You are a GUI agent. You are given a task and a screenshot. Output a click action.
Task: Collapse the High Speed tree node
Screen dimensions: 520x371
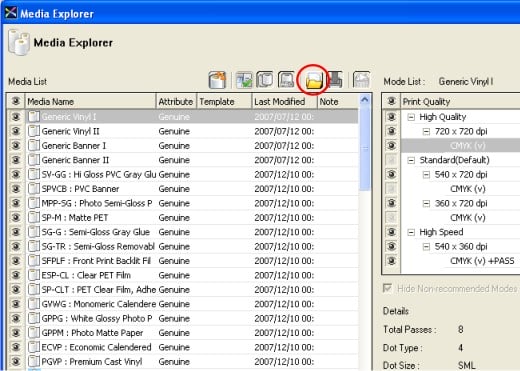point(411,232)
